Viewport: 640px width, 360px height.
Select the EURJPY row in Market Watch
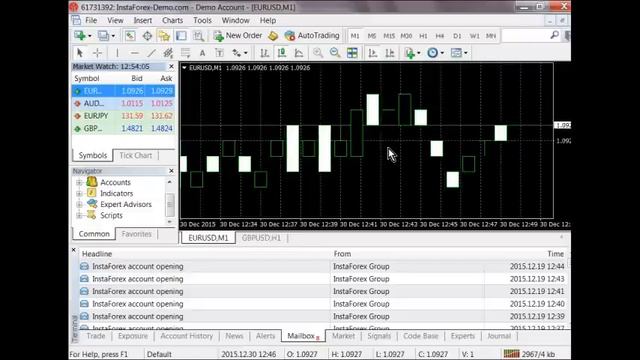(123, 116)
